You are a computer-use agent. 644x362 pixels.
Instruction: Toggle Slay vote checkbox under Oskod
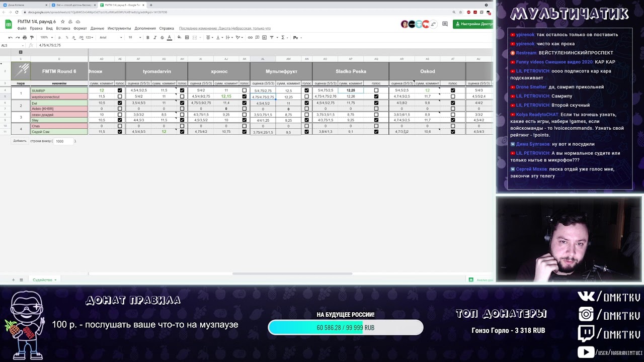coord(453,120)
